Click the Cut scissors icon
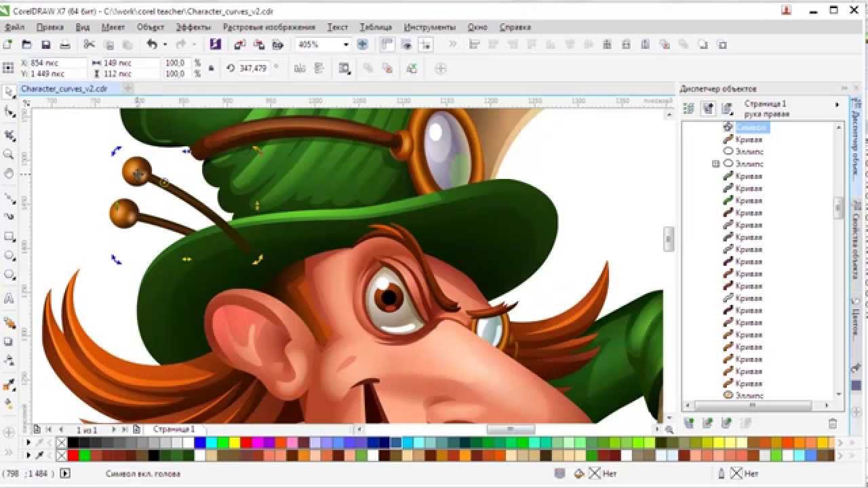 (x=89, y=45)
